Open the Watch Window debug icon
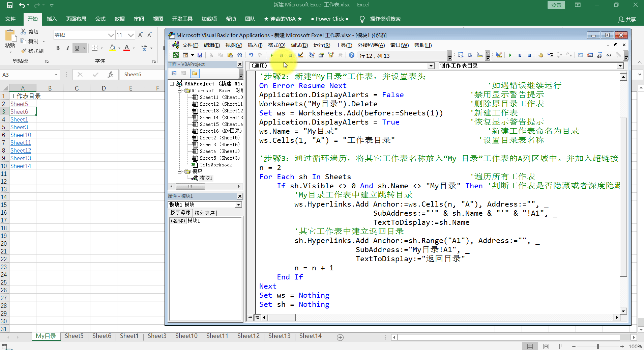Screen dimensions: 644x350 tap(599, 55)
